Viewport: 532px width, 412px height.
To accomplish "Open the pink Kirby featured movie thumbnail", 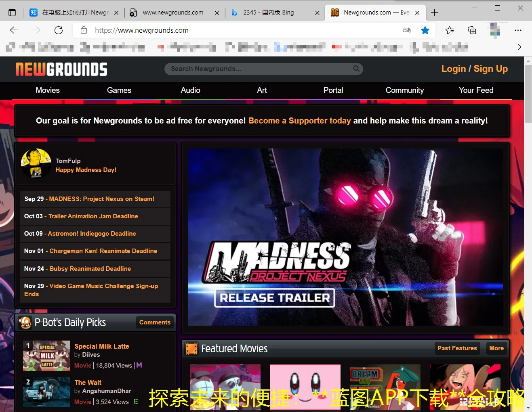I will tap(305, 387).
